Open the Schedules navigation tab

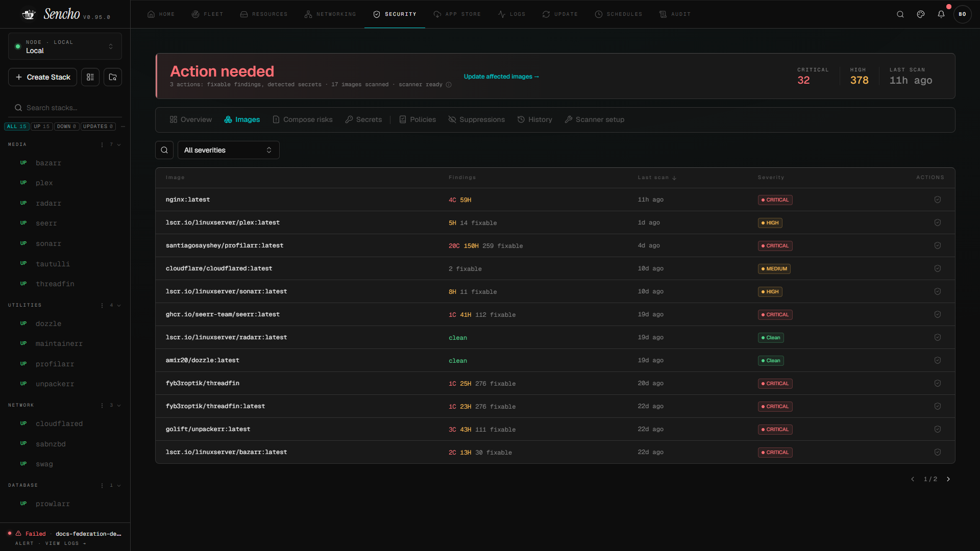click(619, 14)
